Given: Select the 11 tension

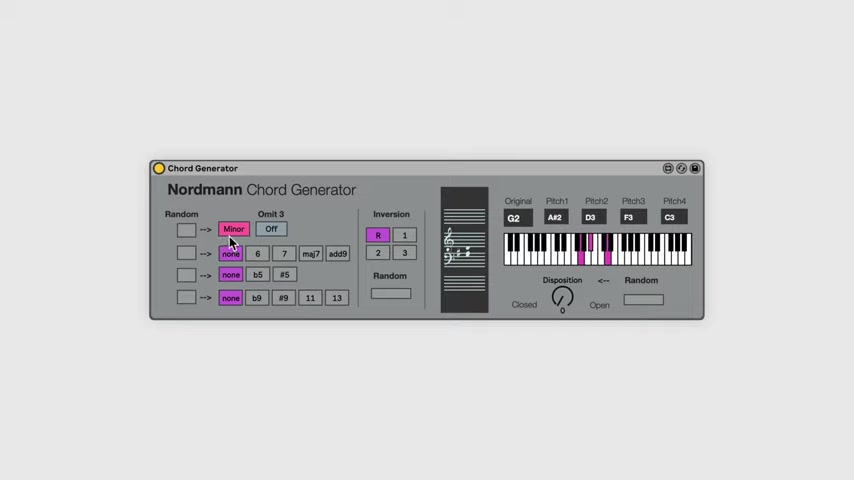Looking at the screenshot, I should tap(310, 298).
